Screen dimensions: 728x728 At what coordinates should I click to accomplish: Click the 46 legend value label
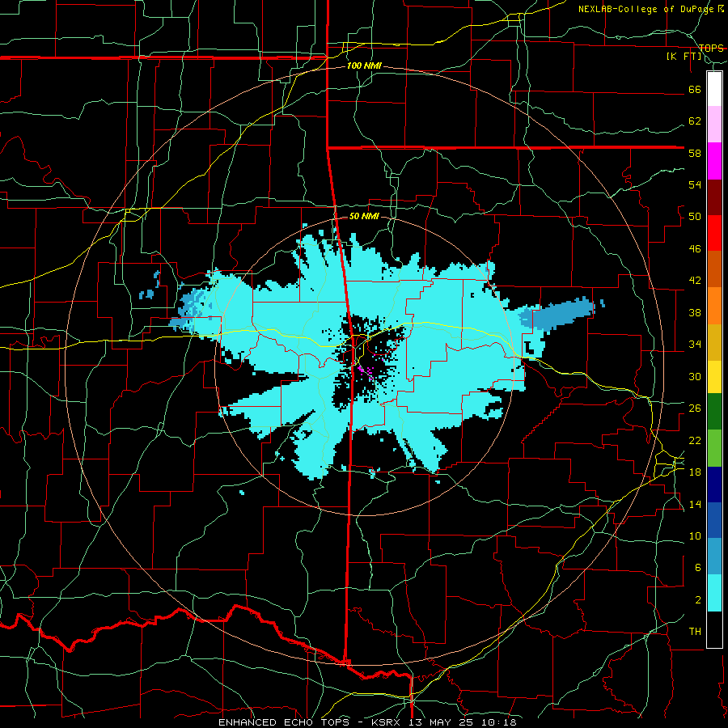click(695, 249)
